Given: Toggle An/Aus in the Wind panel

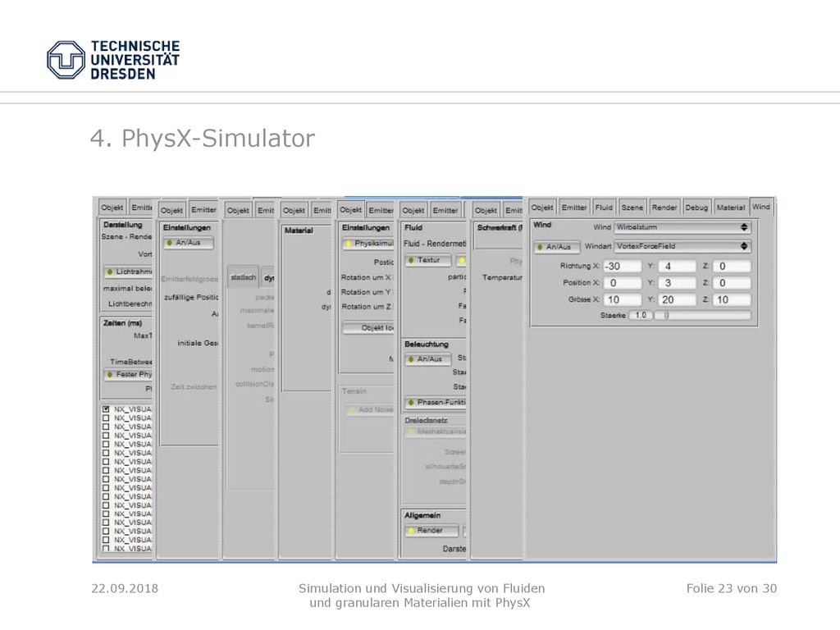Looking at the screenshot, I should (557, 247).
